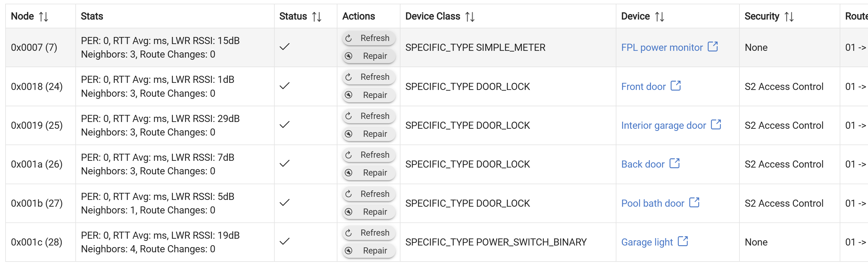Open the Pool bath door device link
Viewport: 868px width, 272px height.
(652, 203)
